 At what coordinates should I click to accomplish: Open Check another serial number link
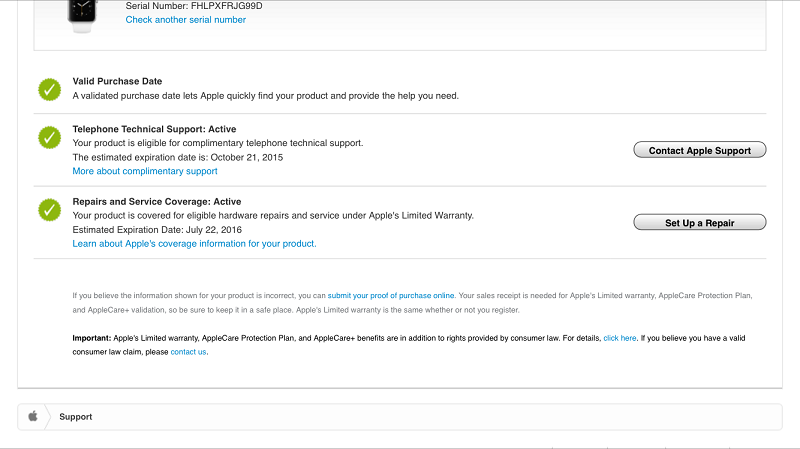click(x=185, y=20)
